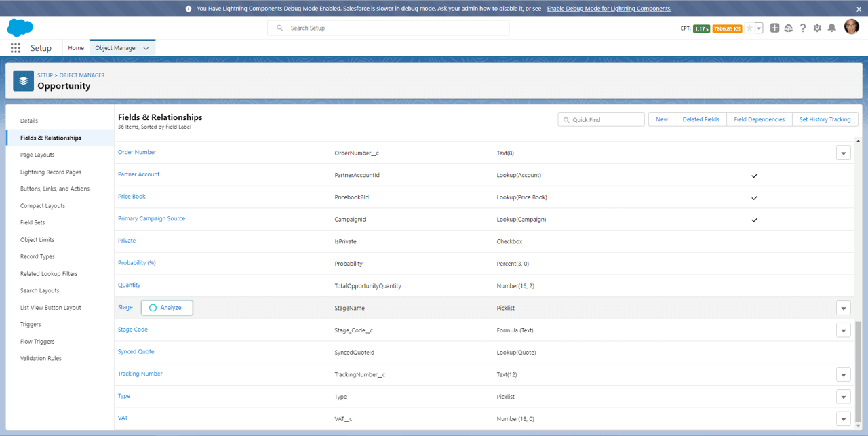Open List View Button Layout
This screenshot has width=868, height=436.
(51, 307)
